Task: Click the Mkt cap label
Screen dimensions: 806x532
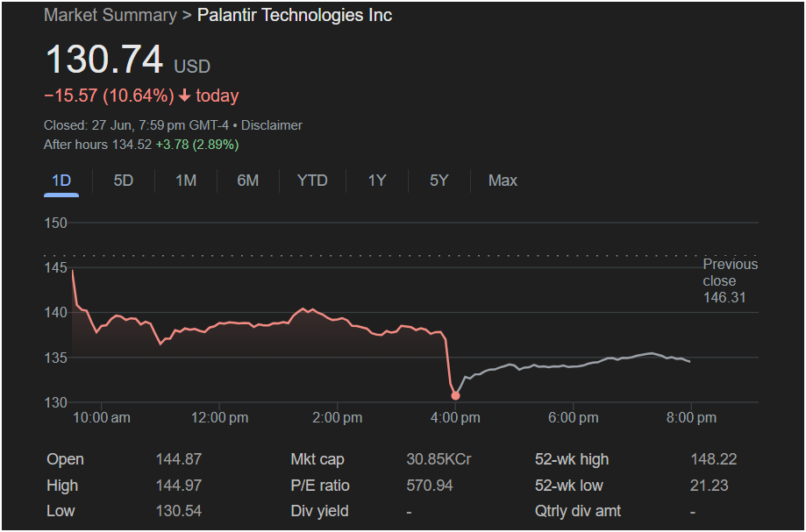Action: click(x=317, y=459)
